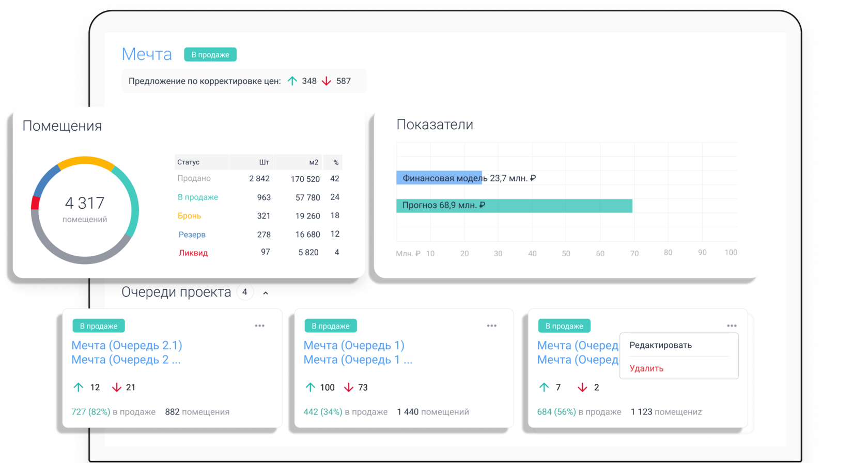Screen dimensions: 868x463
Task: Click 442 (34%) в продаже text
Action: [x=345, y=412]
